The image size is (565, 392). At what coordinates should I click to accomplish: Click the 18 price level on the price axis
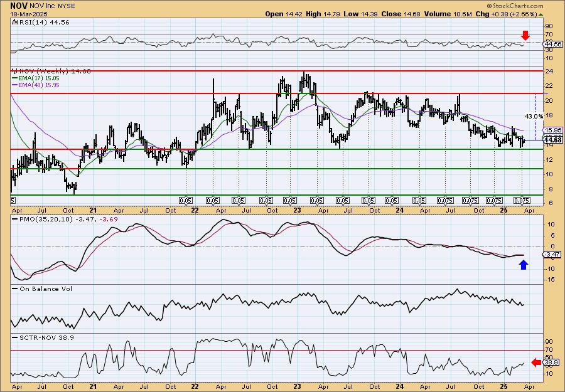point(548,115)
